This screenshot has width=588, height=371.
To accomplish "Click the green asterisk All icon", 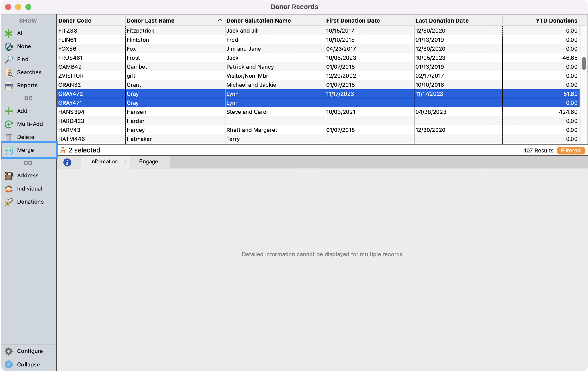I will (x=9, y=33).
